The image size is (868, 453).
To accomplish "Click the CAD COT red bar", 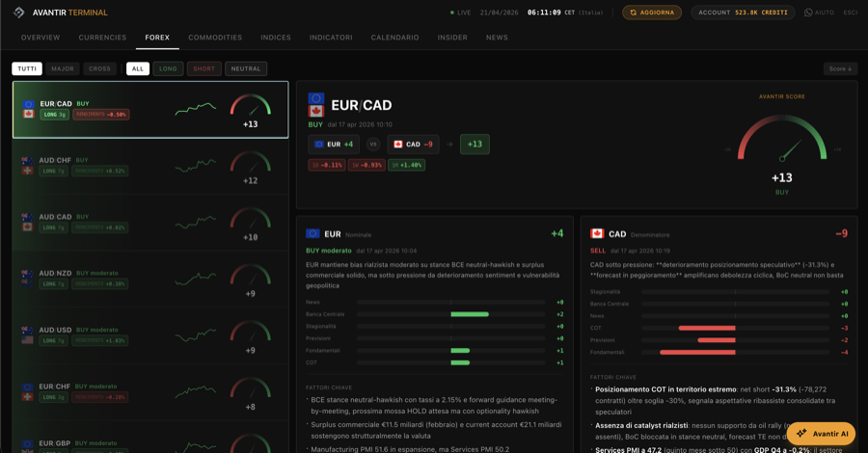I will [707, 328].
